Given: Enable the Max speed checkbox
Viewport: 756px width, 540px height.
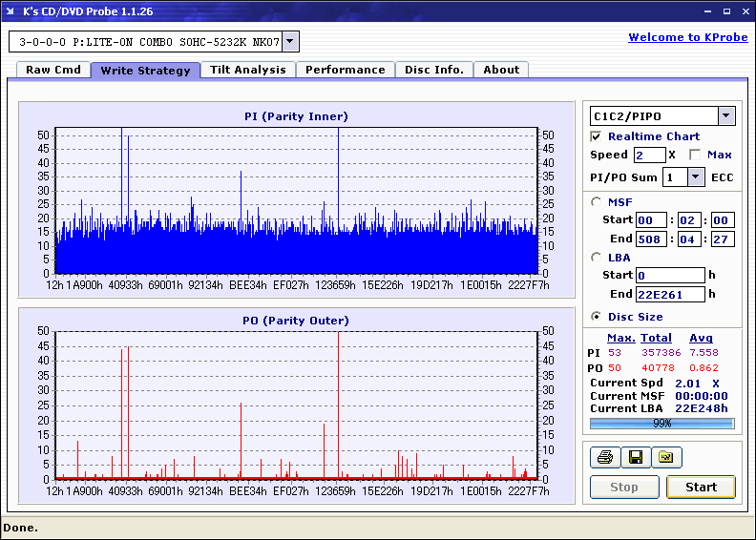Looking at the screenshot, I should [x=695, y=155].
